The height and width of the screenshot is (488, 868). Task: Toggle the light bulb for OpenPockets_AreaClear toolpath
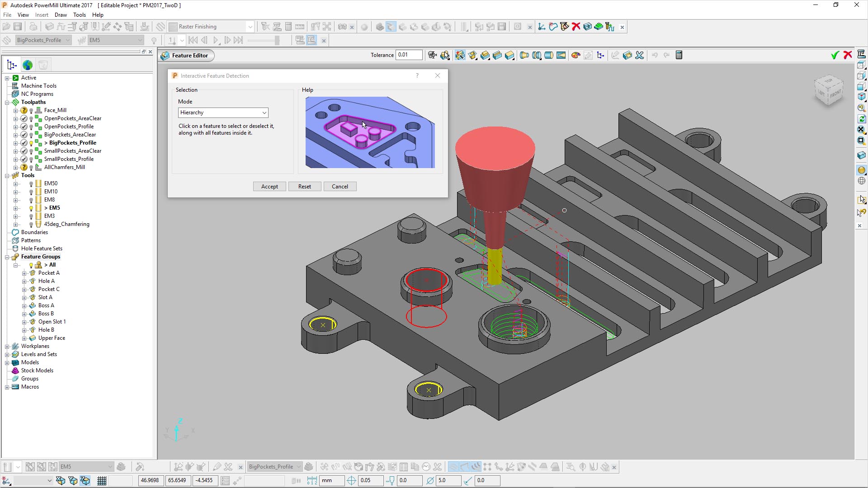(x=31, y=119)
